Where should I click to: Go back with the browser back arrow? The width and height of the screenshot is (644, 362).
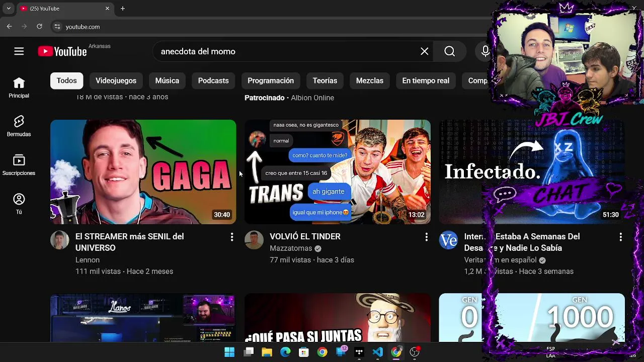pos(9,27)
